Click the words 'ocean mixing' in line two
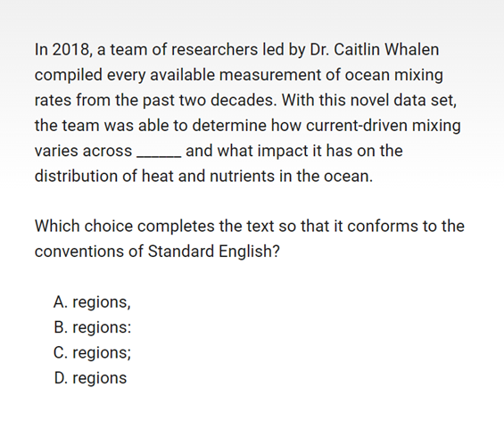This screenshot has width=504, height=429. point(394,75)
